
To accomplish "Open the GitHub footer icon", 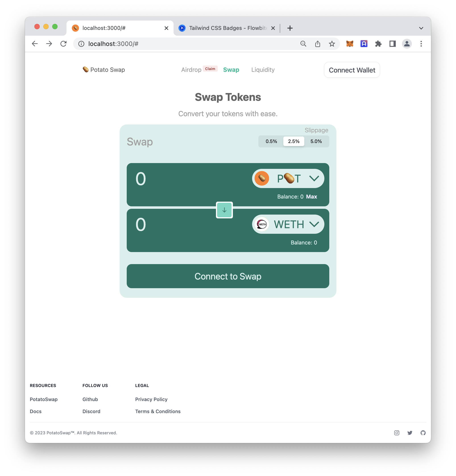I will click(423, 433).
